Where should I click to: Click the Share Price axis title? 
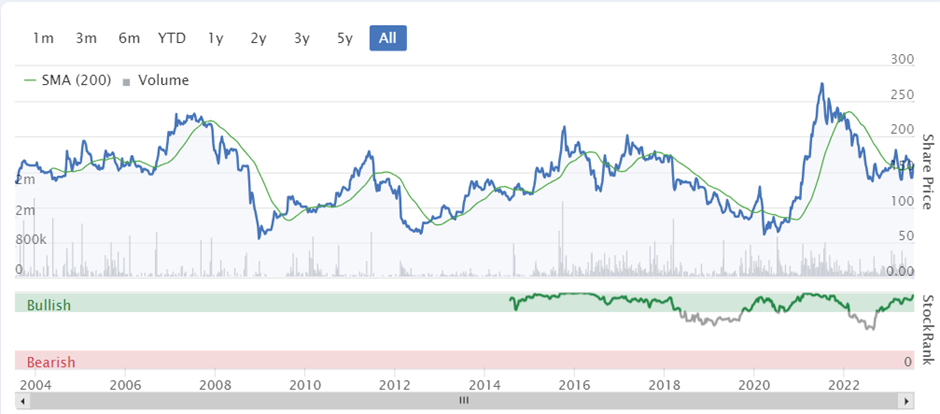click(x=927, y=171)
